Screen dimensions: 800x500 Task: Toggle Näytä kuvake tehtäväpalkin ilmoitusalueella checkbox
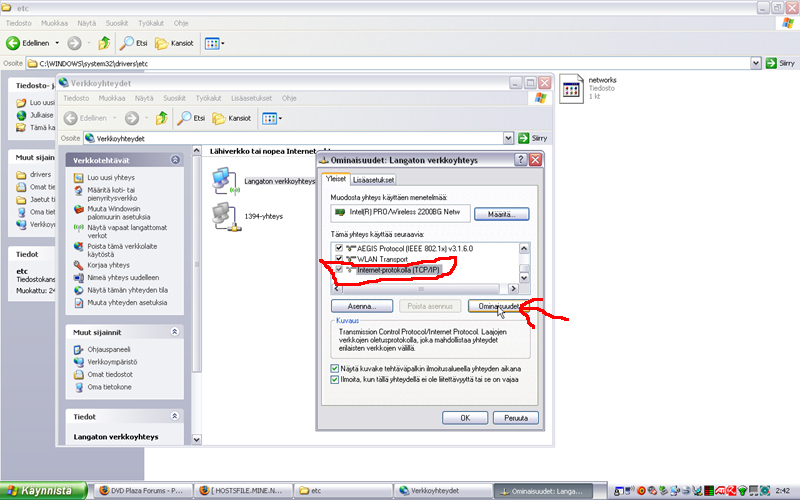pos(335,368)
